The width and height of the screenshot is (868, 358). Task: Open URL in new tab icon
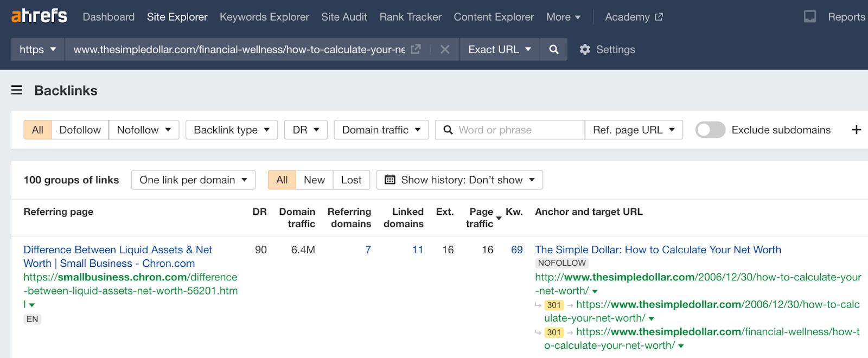click(416, 49)
